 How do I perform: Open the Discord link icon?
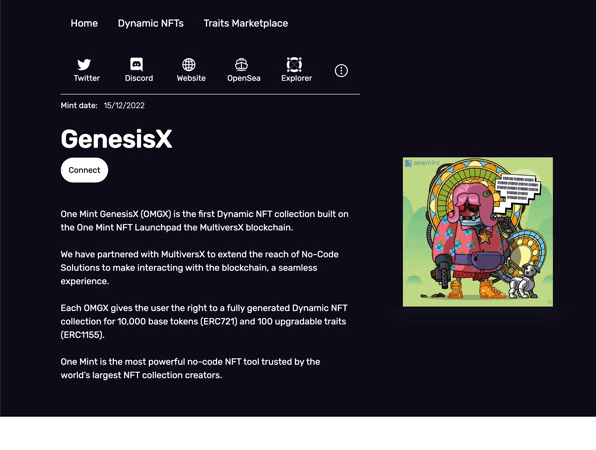(x=136, y=64)
